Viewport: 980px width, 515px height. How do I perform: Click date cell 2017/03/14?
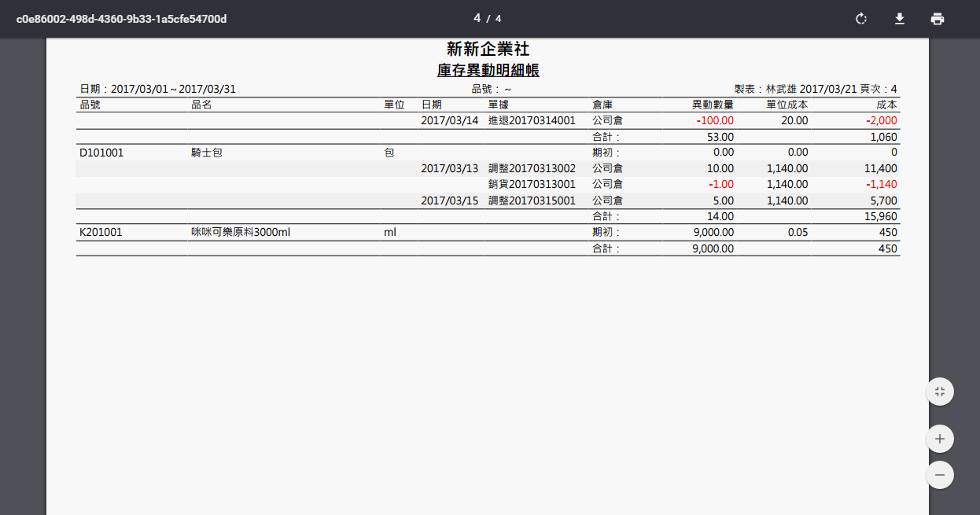click(x=449, y=121)
